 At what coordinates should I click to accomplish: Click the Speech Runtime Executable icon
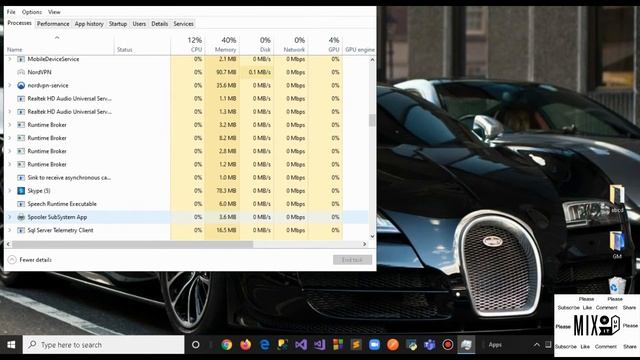pyautogui.click(x=21, y=204)
